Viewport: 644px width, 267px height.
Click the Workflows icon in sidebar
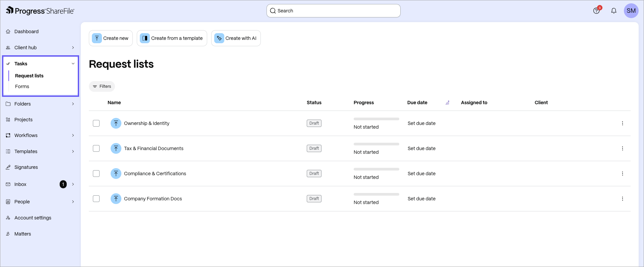pyautogui.click(x=8, y=135)
